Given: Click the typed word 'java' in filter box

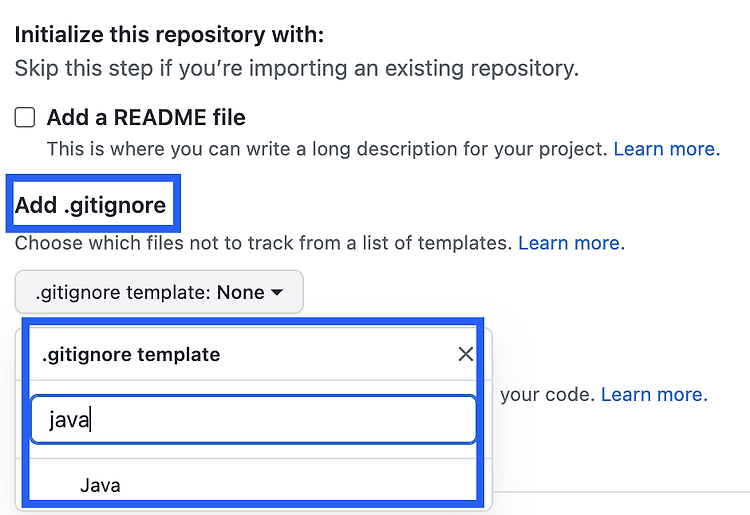Looking at the screenshot, I should click(69, 420).
